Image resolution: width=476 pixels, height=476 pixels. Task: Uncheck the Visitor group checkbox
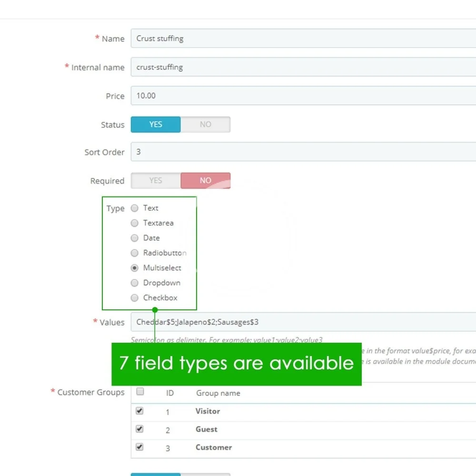click(x=139, y=411)
